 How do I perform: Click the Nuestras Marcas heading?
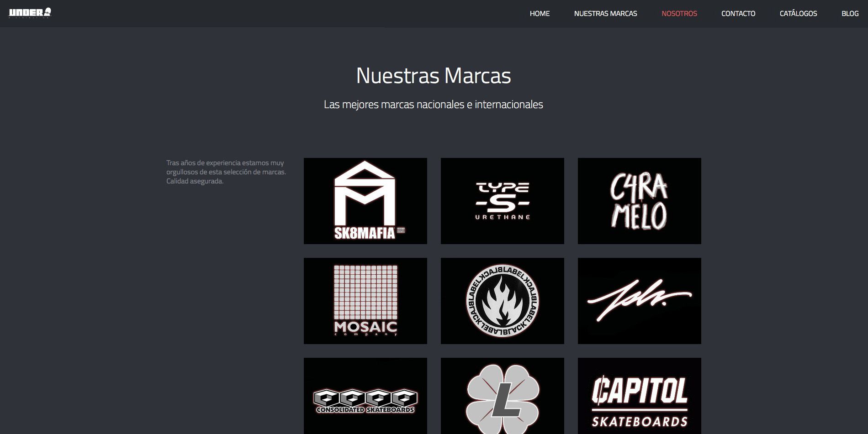(x=434, y=76)
